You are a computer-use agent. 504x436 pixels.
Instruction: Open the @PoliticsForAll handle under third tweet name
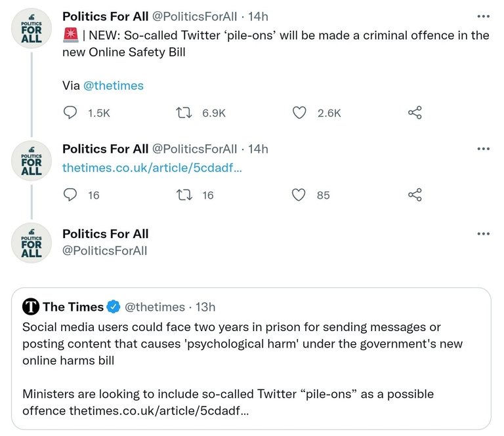105,250
